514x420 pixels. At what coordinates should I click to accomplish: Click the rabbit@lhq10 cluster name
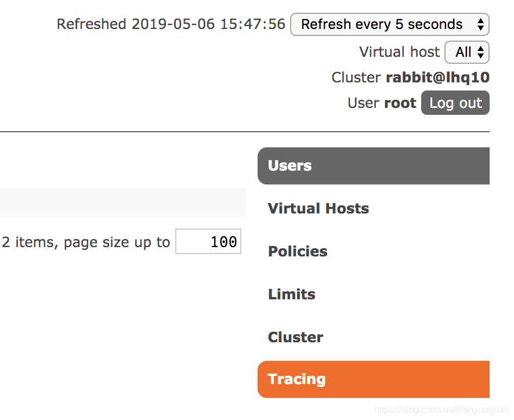pyautogui.click(x=438, y=77)
